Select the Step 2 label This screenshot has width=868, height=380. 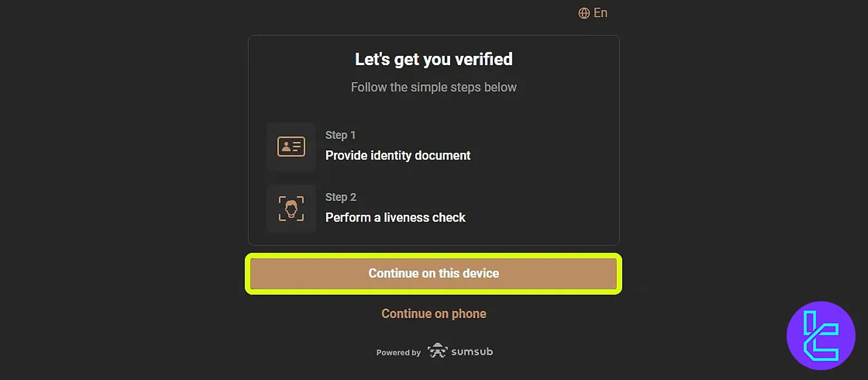341,197
